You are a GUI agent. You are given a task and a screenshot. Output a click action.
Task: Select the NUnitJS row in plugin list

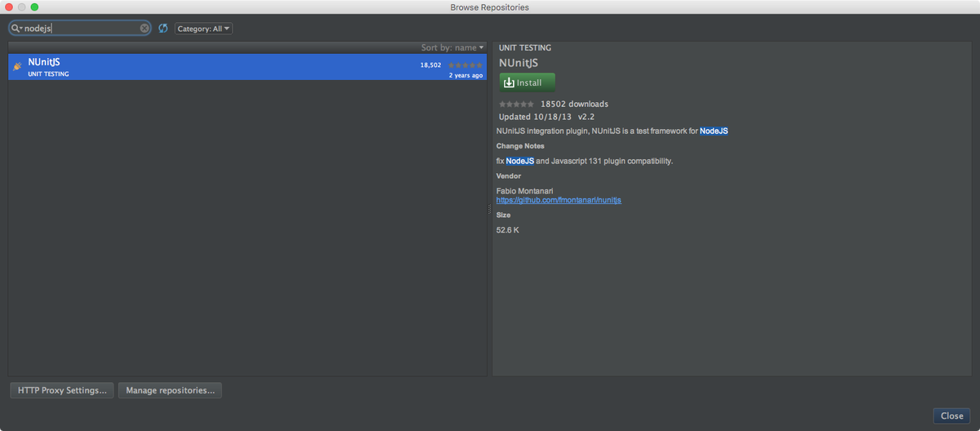(x=247, y=67)
